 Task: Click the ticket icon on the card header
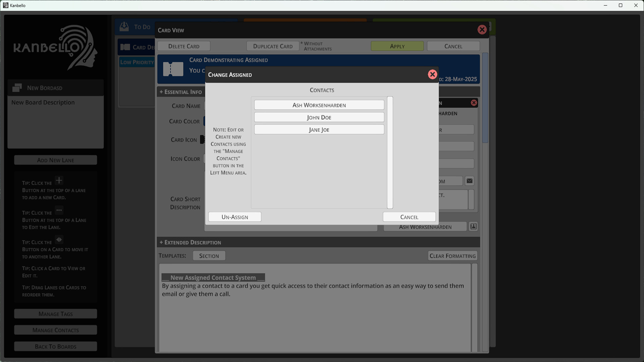click(x=173, y=69)
